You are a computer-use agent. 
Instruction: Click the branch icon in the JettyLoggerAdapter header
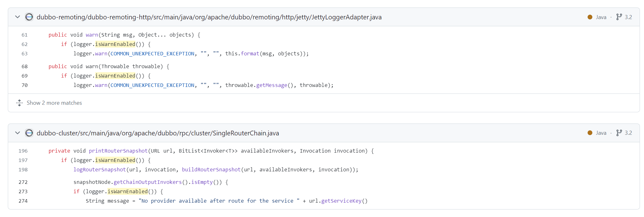click(619, 17)
